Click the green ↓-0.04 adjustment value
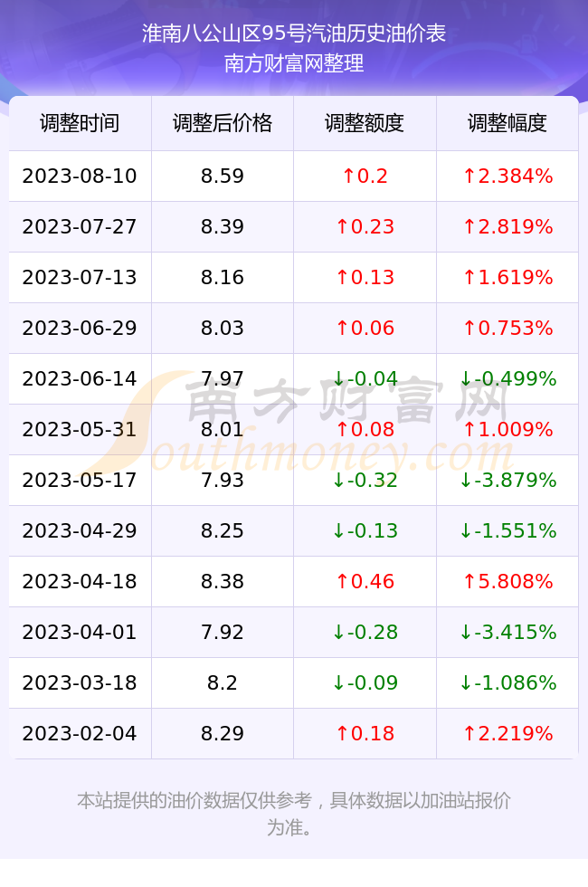This screenshot has height=887, width=588. click(x=365, y=378)
